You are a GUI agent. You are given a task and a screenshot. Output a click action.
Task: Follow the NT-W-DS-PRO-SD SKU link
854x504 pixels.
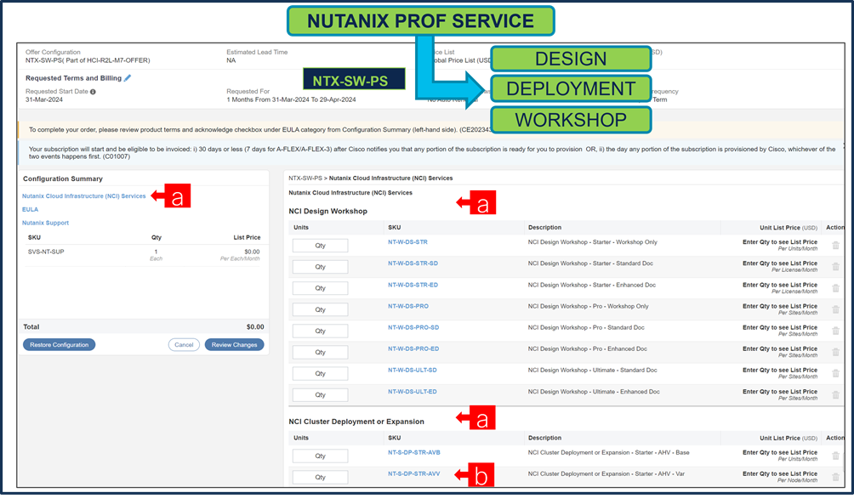click(413, 327)
